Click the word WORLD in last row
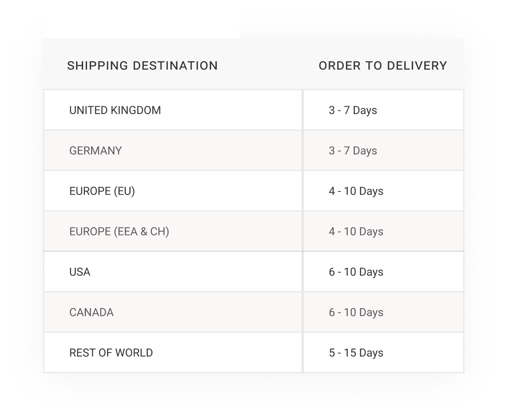The width and height of the screenshot is (507, 420). 134,353
